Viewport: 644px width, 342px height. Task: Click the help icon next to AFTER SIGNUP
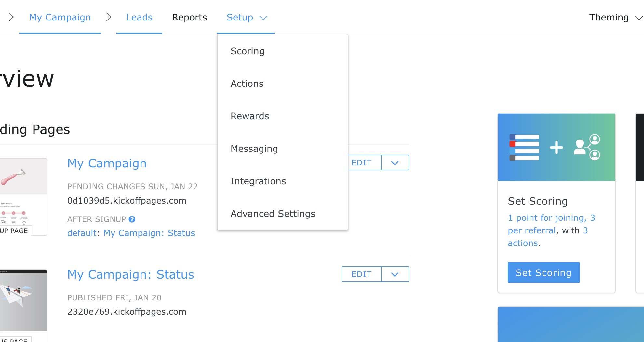[132, 219]
